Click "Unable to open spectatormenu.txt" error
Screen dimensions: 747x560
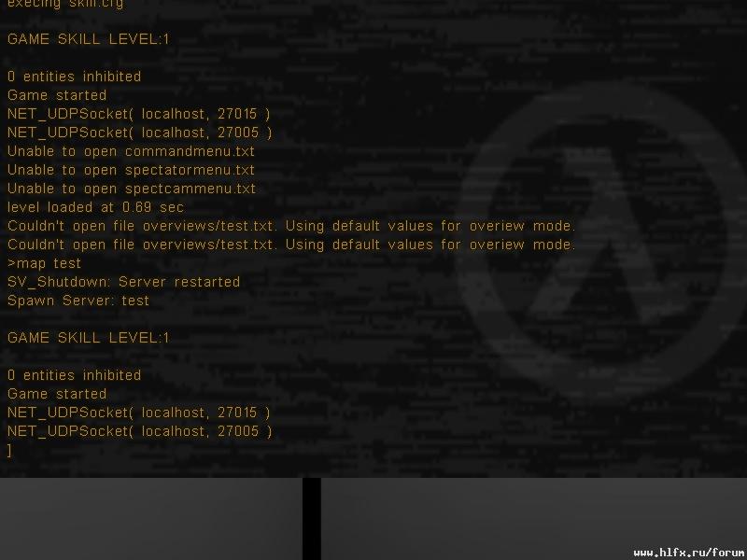pos(131,170)
